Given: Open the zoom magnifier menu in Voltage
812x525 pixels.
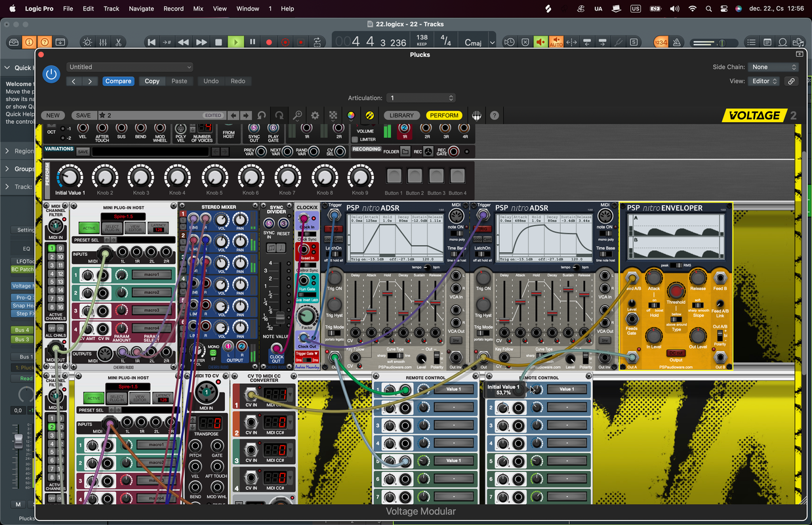Looking at the screenshot, I should pyautogui.click(x=297, y=115).
